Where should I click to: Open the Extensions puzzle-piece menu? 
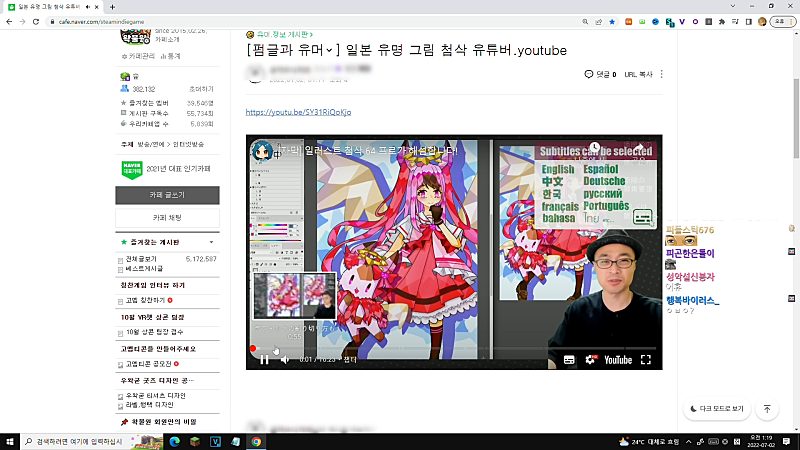pos(722,22)
